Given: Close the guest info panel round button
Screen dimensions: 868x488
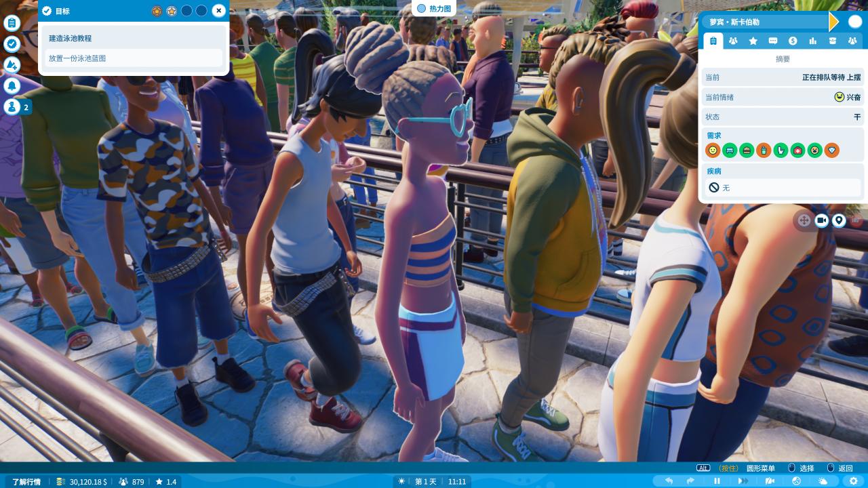Looking at the screenshot, I should [854, 22].
